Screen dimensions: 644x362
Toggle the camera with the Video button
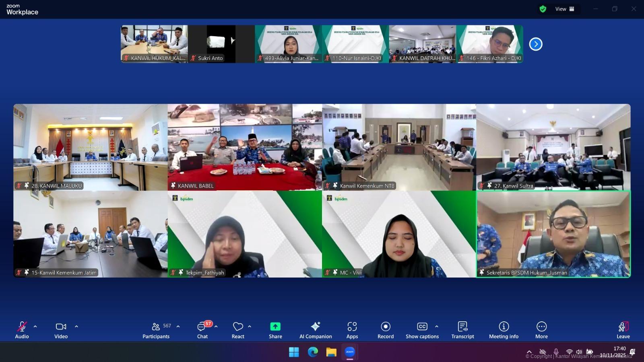[x=61, y=330]
